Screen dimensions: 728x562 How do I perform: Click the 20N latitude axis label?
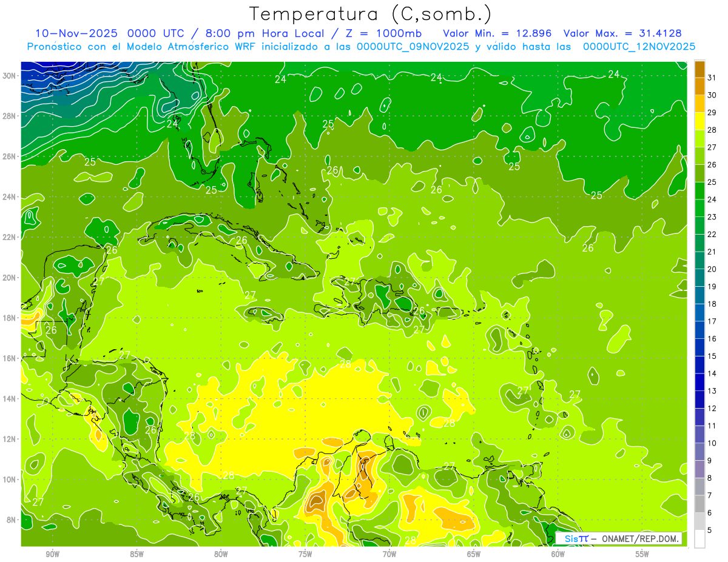10,278
